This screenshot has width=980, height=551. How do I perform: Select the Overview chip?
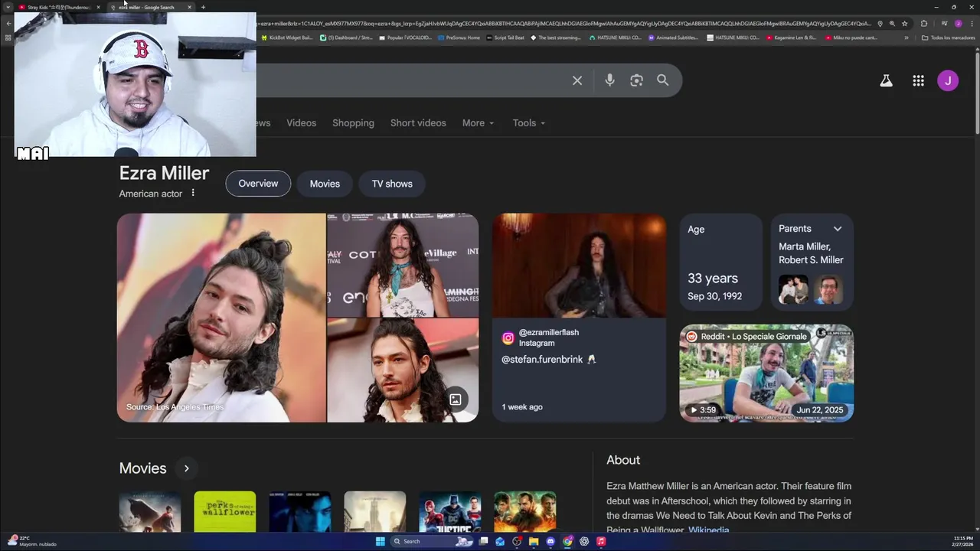pyautogui.click(x=258, y=184)
